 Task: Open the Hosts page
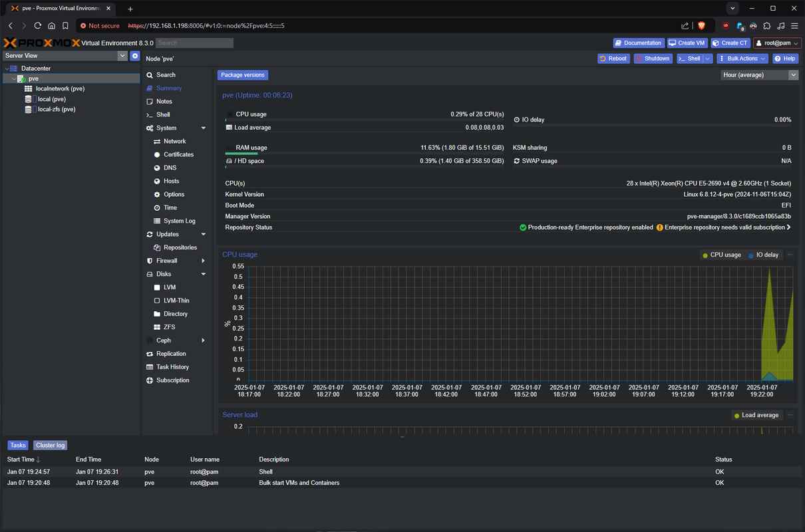[171, 182]
